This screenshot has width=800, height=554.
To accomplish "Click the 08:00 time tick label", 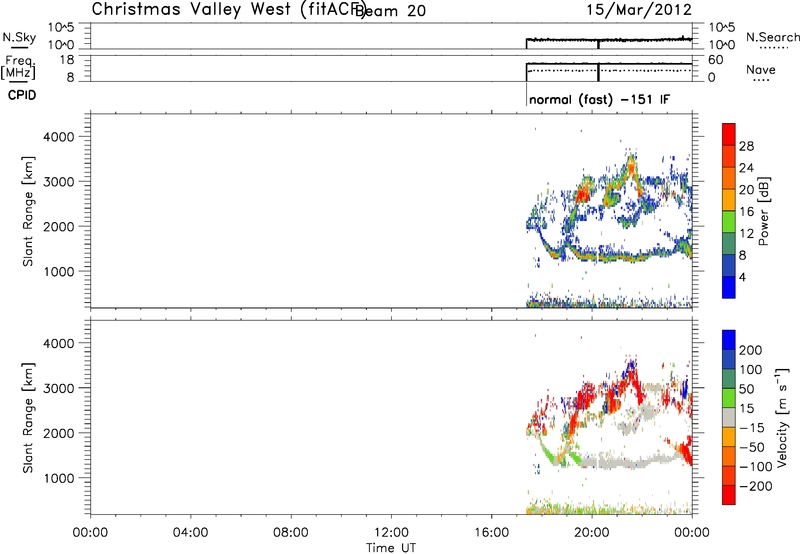I will click(291, 532).
